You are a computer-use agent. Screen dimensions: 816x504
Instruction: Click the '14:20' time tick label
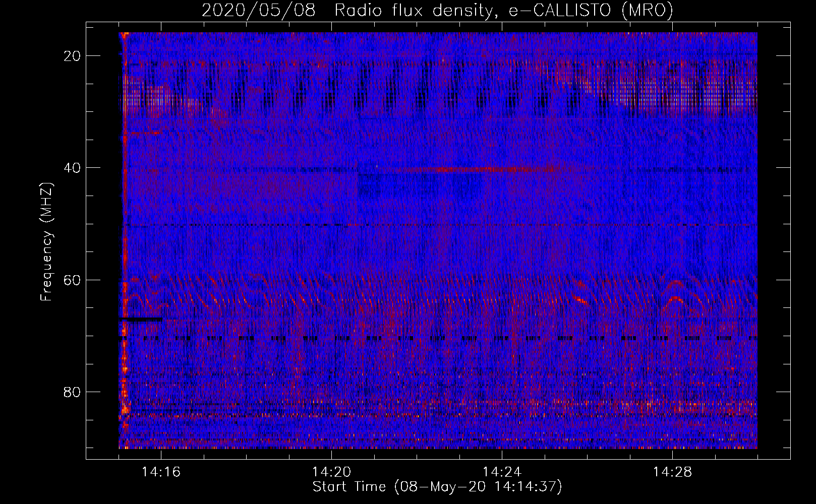click(332, 472)
